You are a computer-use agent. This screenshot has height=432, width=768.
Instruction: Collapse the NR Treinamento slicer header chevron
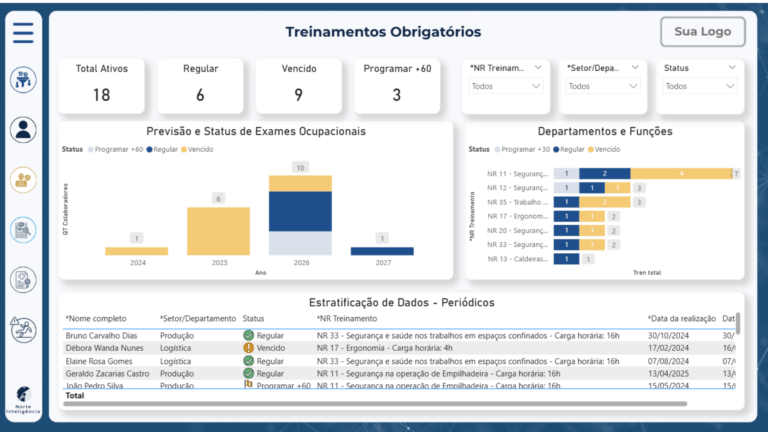tap(538, 68)
